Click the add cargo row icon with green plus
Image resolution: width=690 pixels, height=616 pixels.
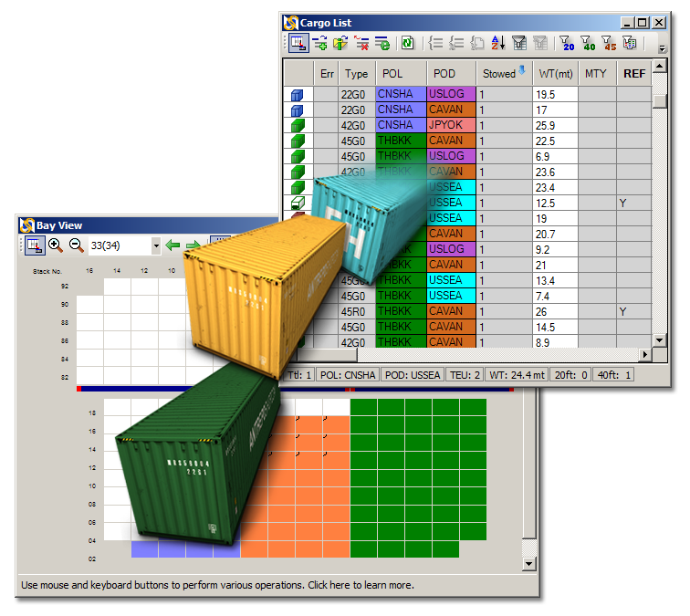tap(320, 43)
